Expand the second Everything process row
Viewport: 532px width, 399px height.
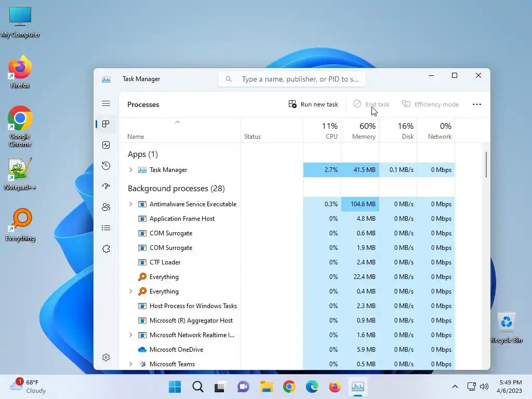pyautogui.click(x=130, y=291)
